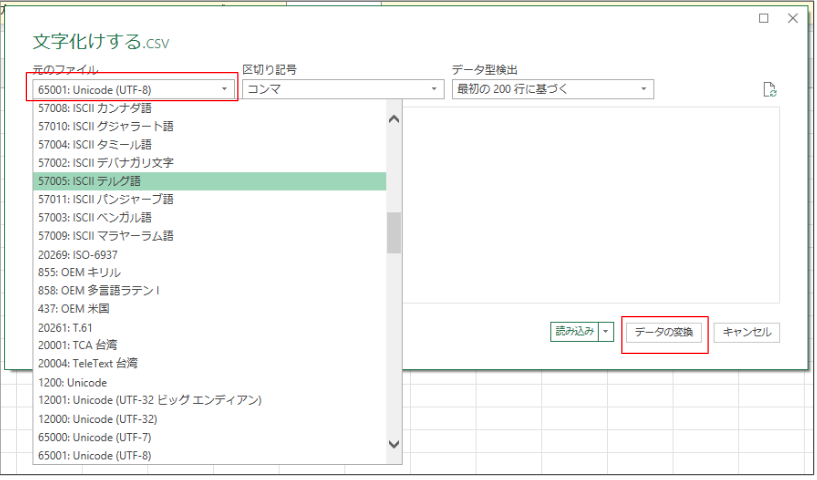Open the 元のファイル encoding dropdown
This screenshot has height=480, width=817.
(x=132, y=90)
